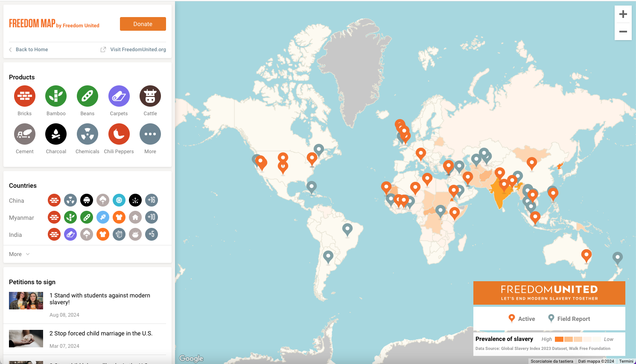
Task: Filter by Cement product
Action: pyautogui.click(x=25, y=134)
